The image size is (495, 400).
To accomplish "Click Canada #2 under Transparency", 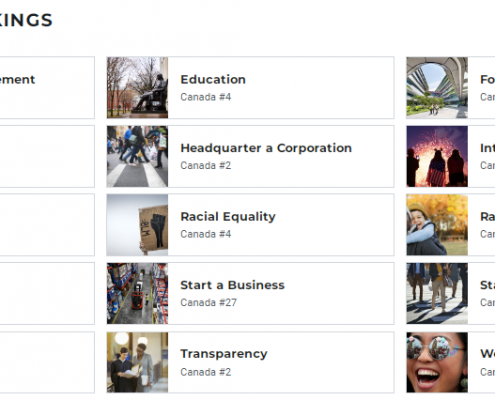I will [x=206, y=372].
